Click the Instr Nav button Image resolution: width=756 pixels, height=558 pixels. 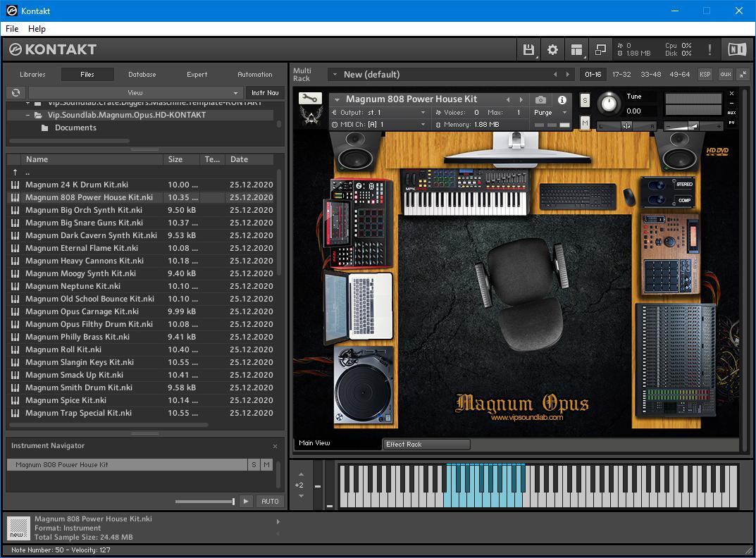(265, 92)
